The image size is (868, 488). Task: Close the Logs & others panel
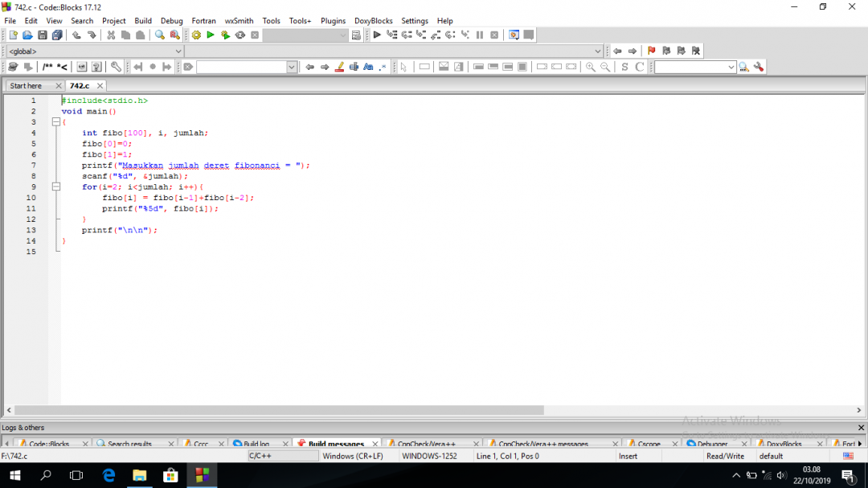pyautogui.click(x=861, y=428)
